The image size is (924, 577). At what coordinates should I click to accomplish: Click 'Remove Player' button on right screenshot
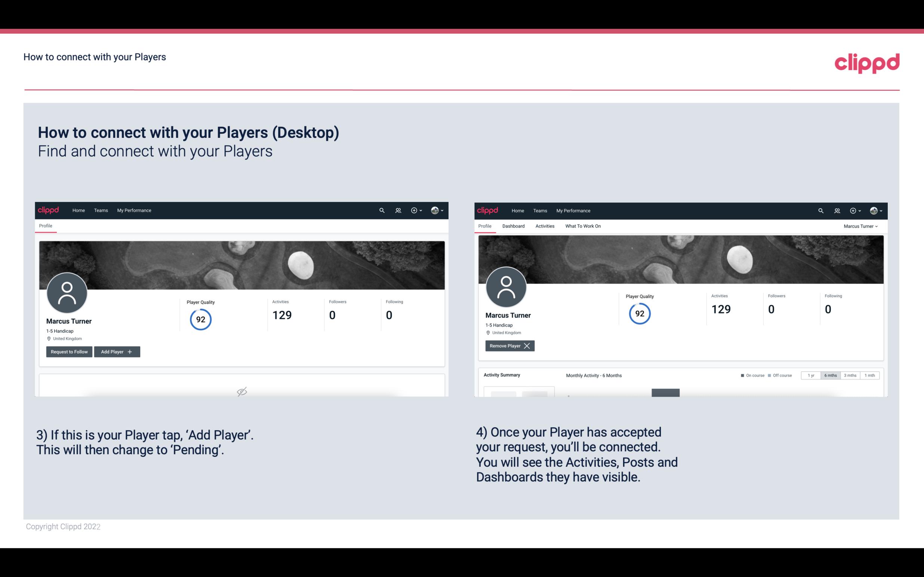[x=509, y=346]
